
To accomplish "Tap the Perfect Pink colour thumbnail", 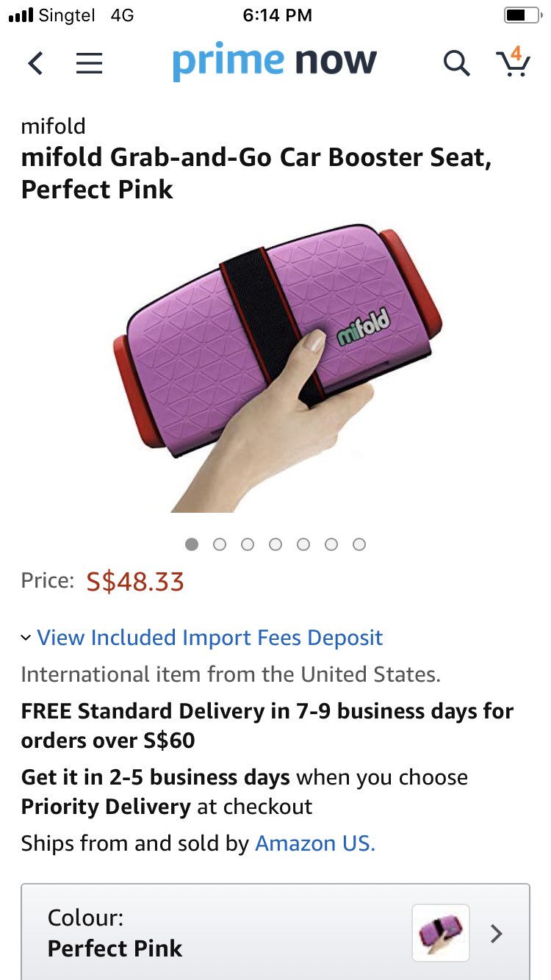I will pyautogui.click(x=441, y=933).
